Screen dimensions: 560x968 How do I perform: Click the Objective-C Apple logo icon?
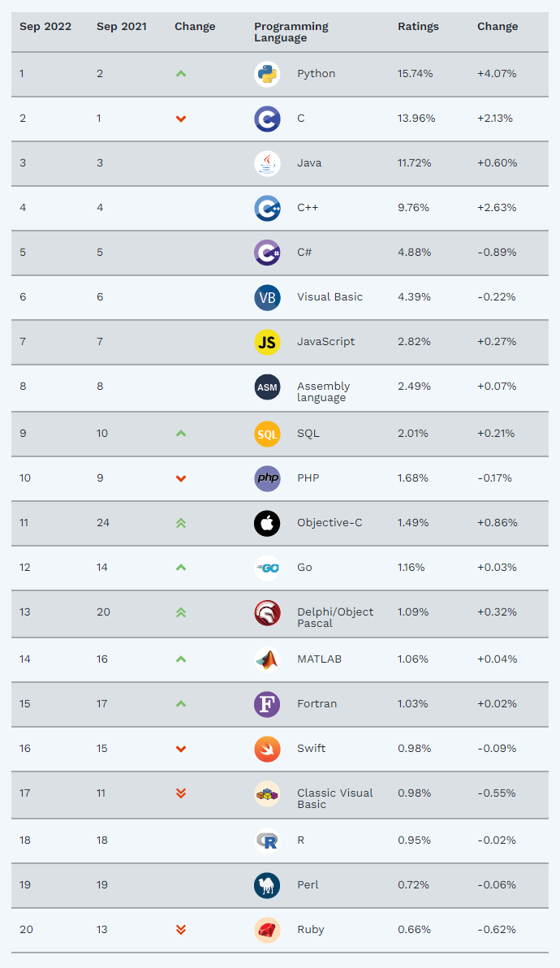[267, 523]
